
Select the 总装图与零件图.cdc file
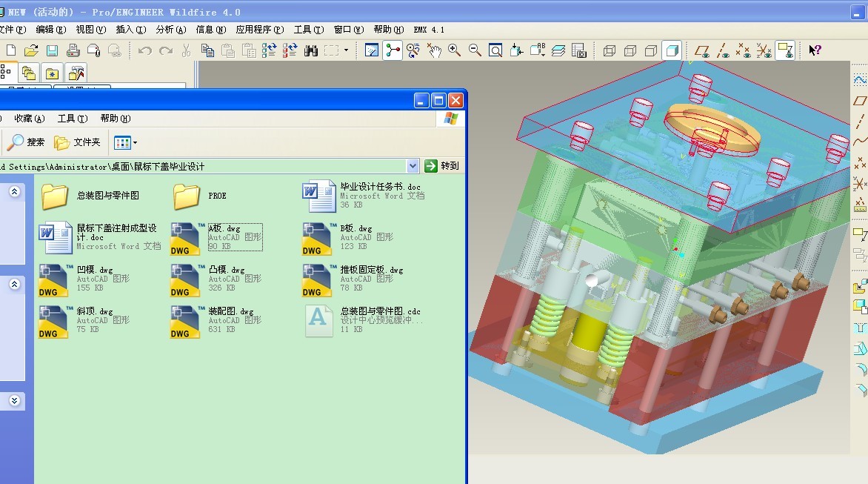click(x=364, y=321)
